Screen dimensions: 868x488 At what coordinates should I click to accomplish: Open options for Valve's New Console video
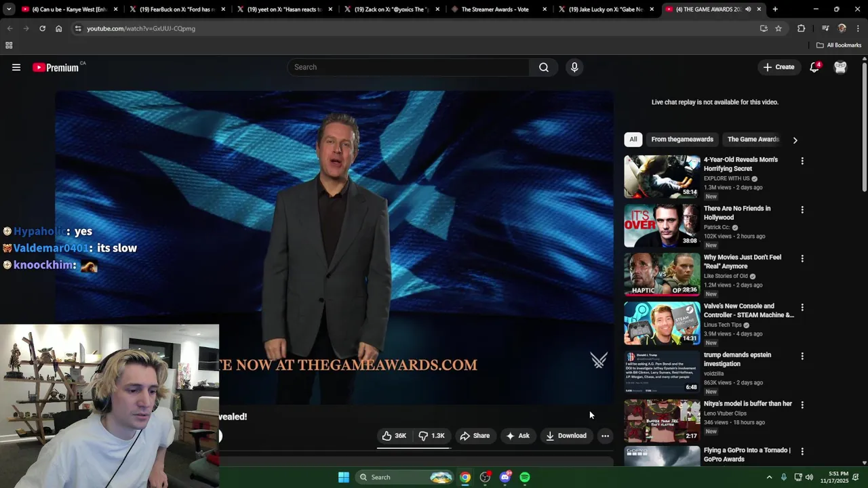click(802, 308)
